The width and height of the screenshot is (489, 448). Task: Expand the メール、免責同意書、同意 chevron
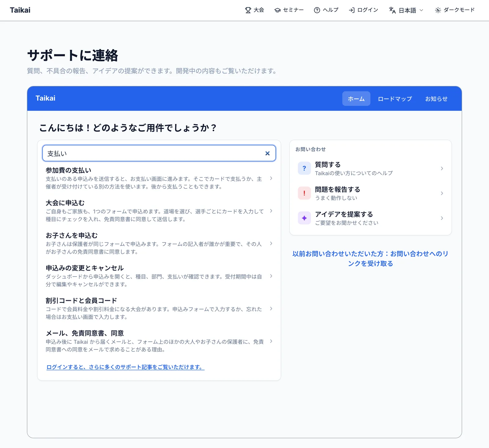(x=271, y=341)
